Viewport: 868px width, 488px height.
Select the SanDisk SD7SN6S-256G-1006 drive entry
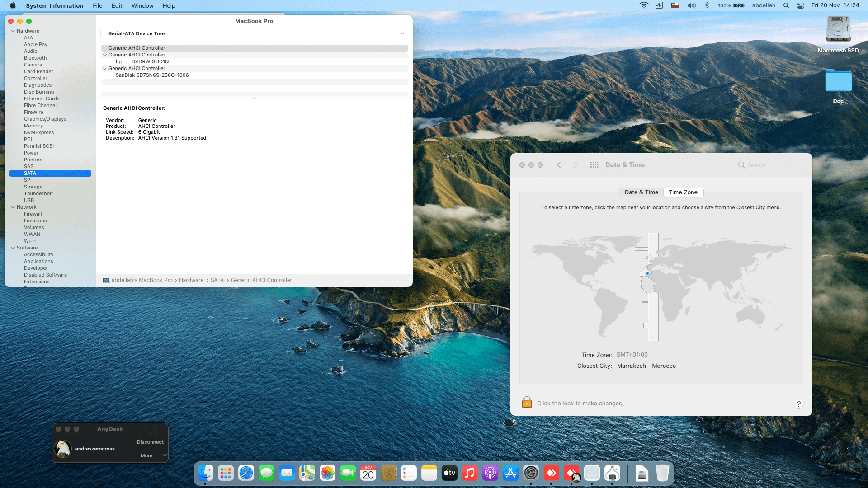[x=152, y=75]
